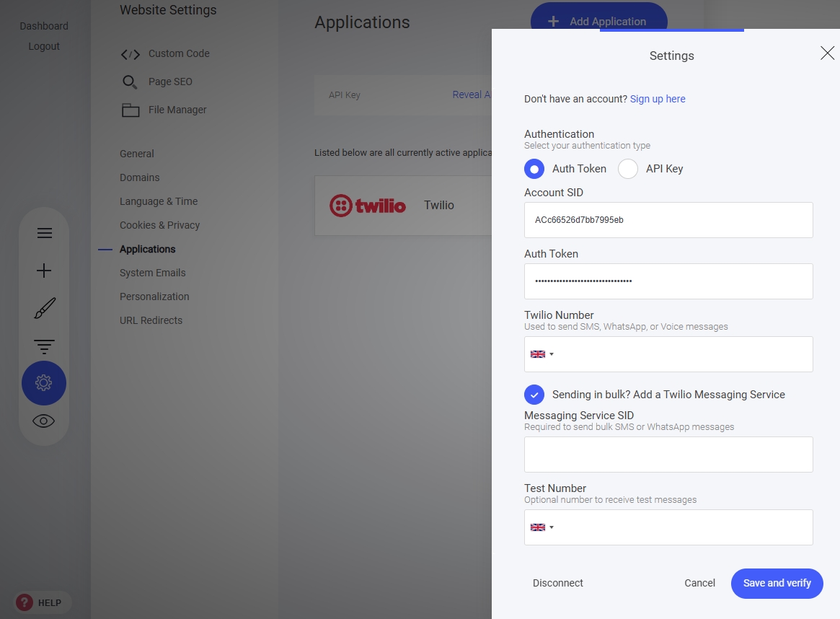Click the settings gear icon
The image size is (840, 619).
click(x=44, y=383)
